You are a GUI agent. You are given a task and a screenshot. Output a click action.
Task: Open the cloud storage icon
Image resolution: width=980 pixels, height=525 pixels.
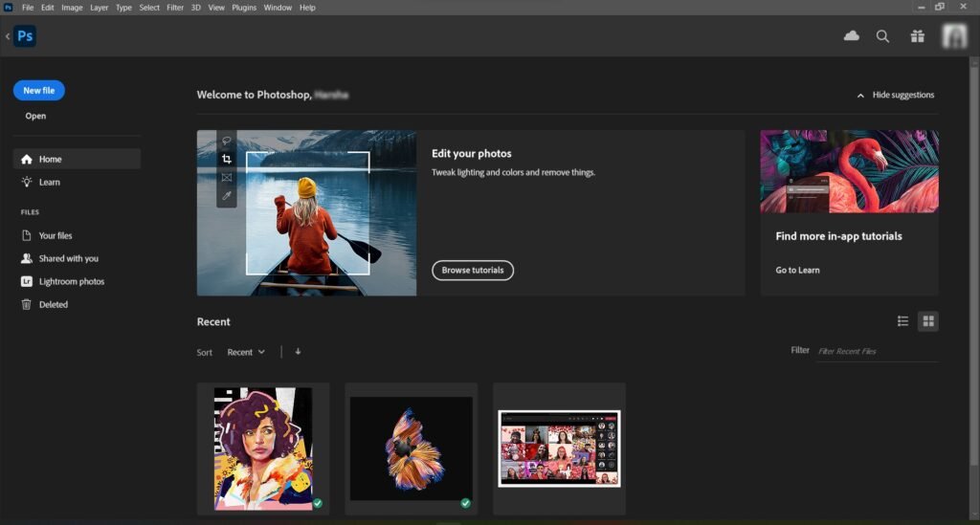851,36
